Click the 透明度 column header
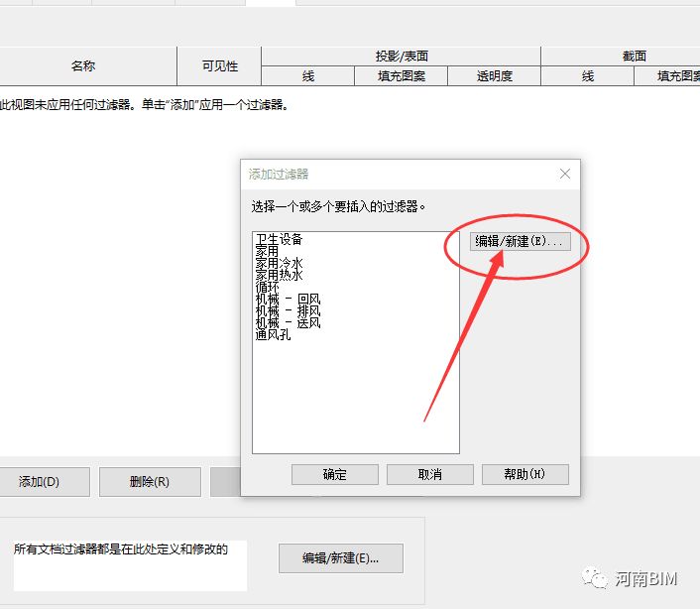This screenshot has height=609, width=700. [494, 76]
